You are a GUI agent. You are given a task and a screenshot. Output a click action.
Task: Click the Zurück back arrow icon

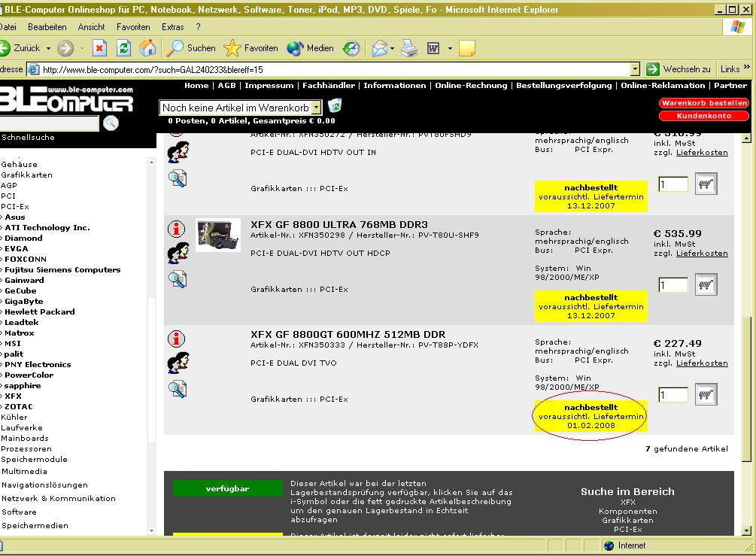(5, 48)
